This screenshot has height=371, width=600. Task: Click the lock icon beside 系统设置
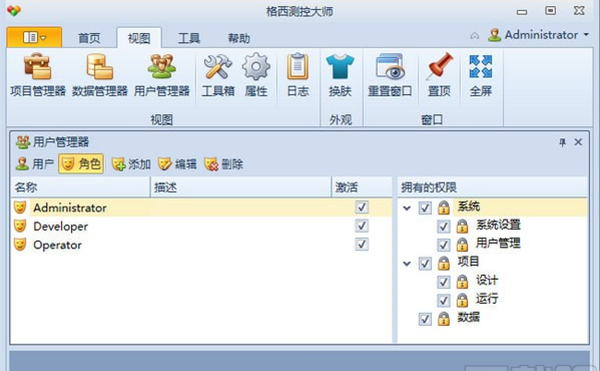pyautogui.click(x=462, y=226)
